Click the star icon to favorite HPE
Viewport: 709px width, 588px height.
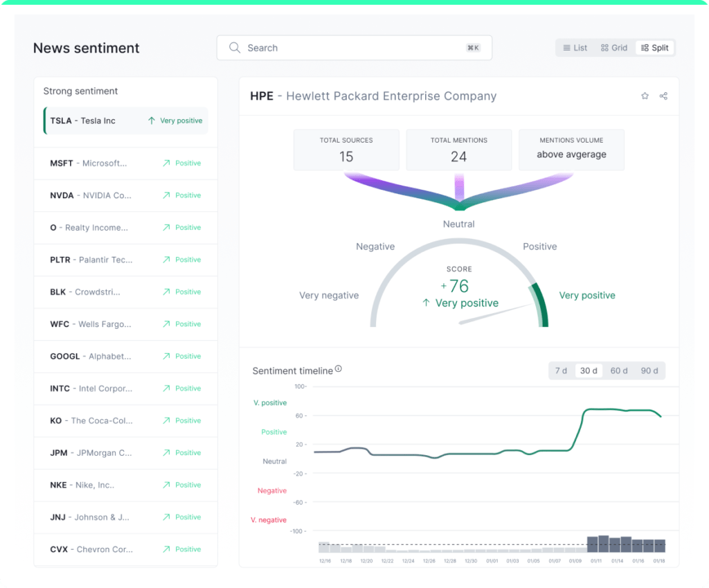(x=645, y=96)
